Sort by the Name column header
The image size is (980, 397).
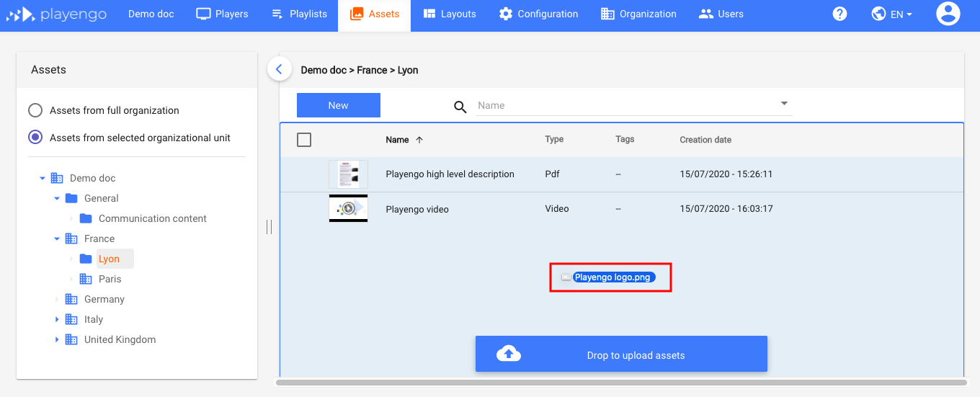397,140
